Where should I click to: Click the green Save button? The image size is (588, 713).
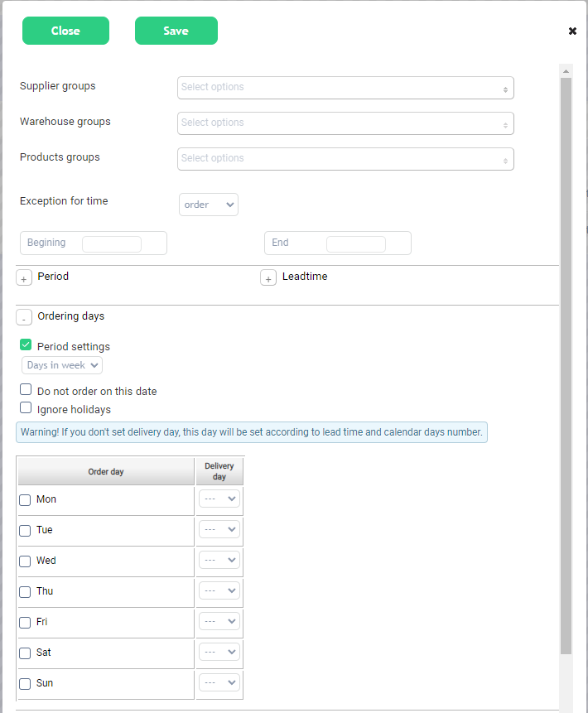pyautogui.click(x=176, y=31)
